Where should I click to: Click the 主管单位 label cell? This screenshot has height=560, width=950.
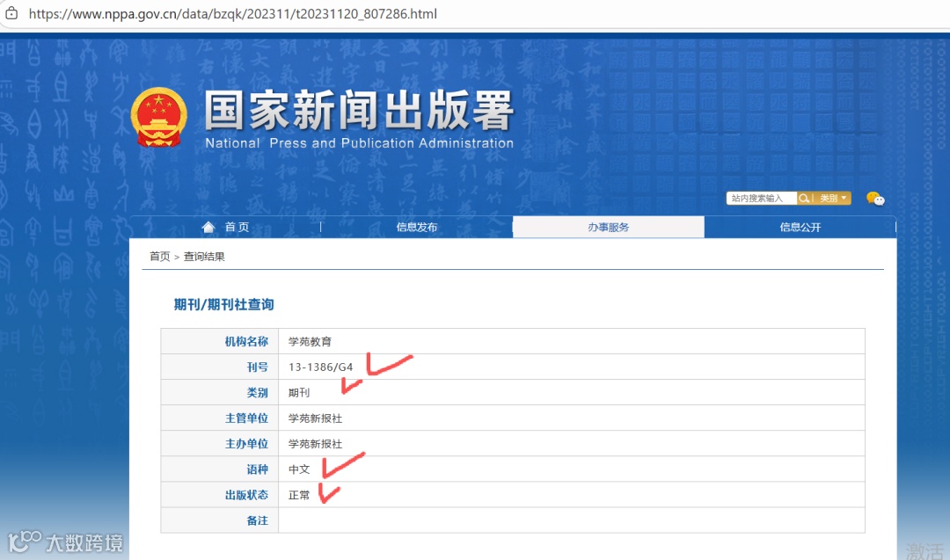pos(219,418)
